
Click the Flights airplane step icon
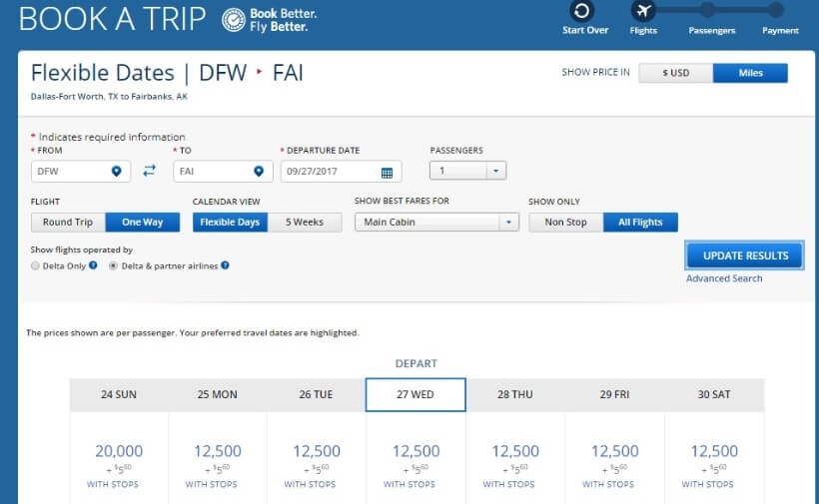coord(643,10)
